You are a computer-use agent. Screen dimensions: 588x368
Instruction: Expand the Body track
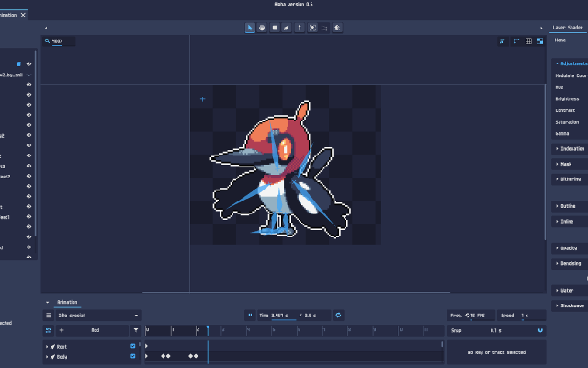[x=47, y=357]
